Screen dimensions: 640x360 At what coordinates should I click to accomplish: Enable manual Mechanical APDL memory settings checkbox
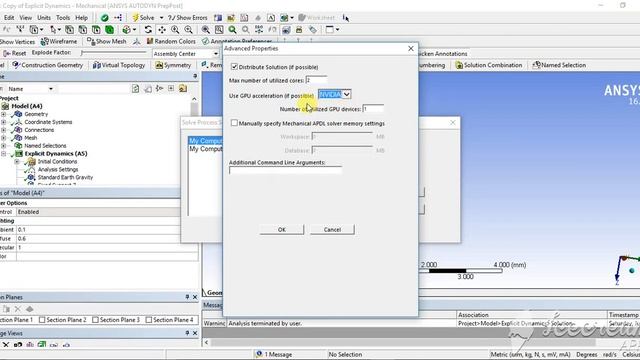pos(234,123)
